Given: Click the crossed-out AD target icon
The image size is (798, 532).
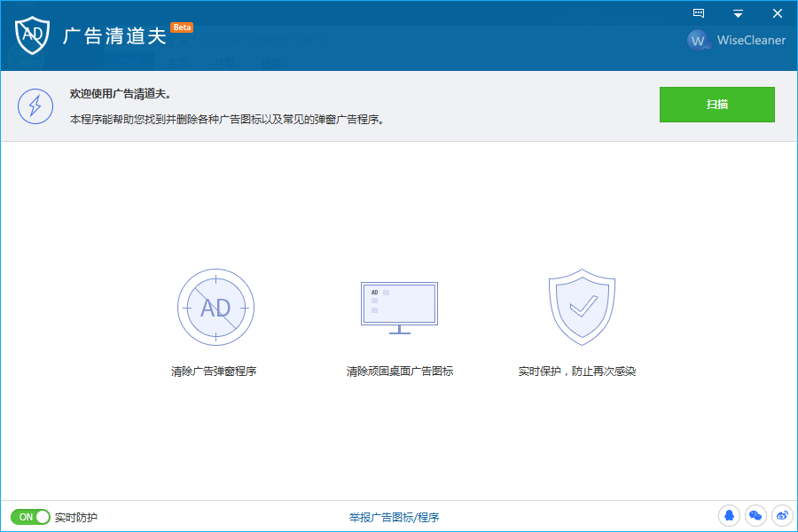Looking at the screenshot, I should pyautogui.click(x=215, y=307).
